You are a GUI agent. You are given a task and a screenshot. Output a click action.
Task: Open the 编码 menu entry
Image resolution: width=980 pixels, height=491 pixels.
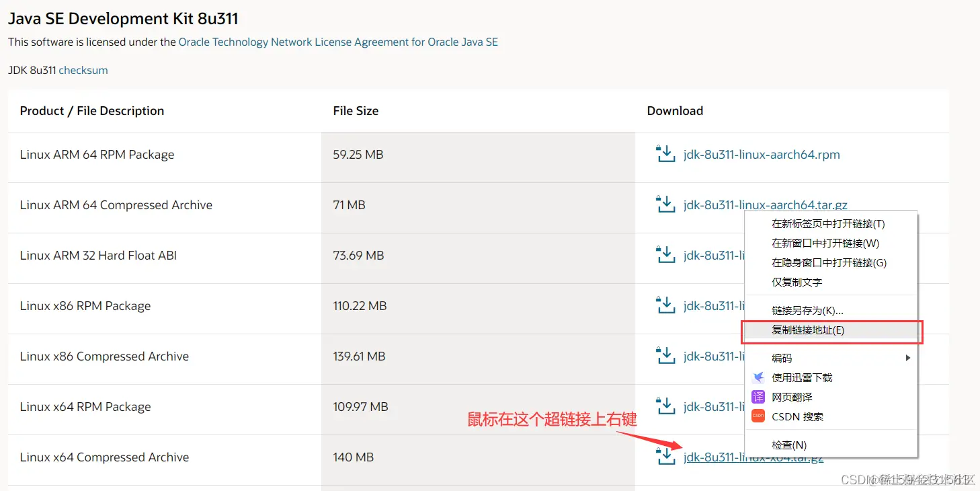click(831, 358)
